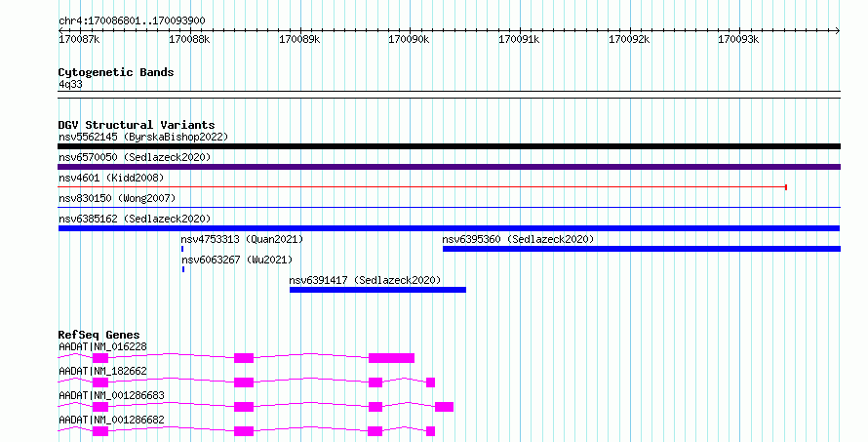Select the blue nsv6391417 variant bar
Screen dimensions: 868x442
pyautogui.click(x=377, y=290)
